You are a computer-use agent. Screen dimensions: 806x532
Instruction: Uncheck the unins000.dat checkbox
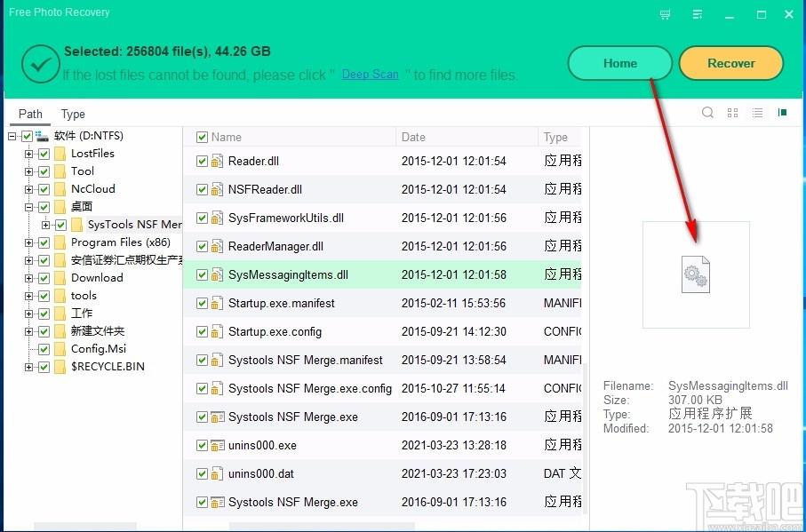tap(202, 473)
